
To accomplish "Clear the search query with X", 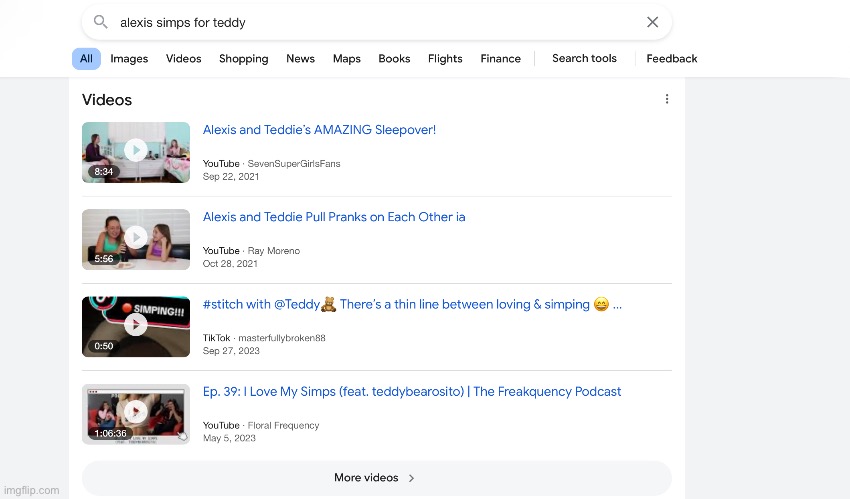I will pyautogui.click(x=652, y=22).
